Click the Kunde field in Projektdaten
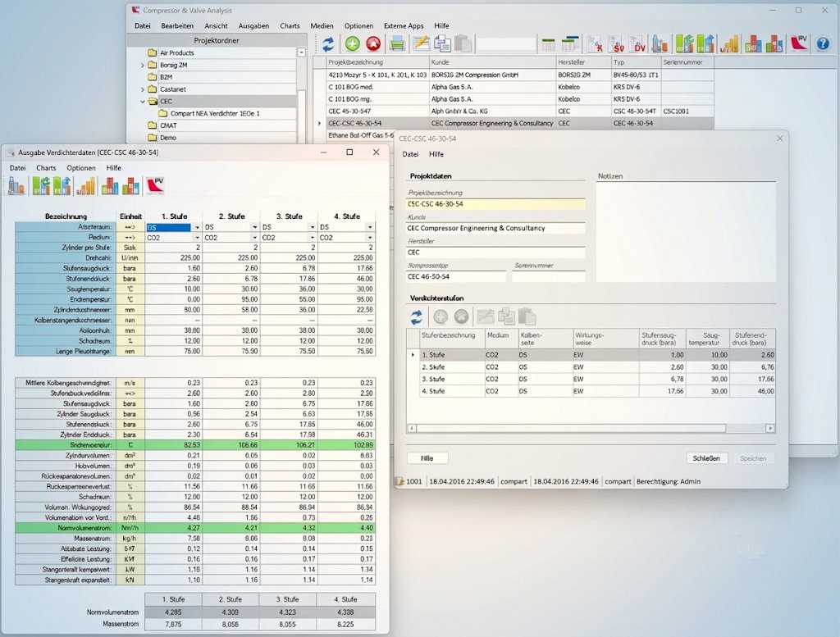 tap(495, 228)
